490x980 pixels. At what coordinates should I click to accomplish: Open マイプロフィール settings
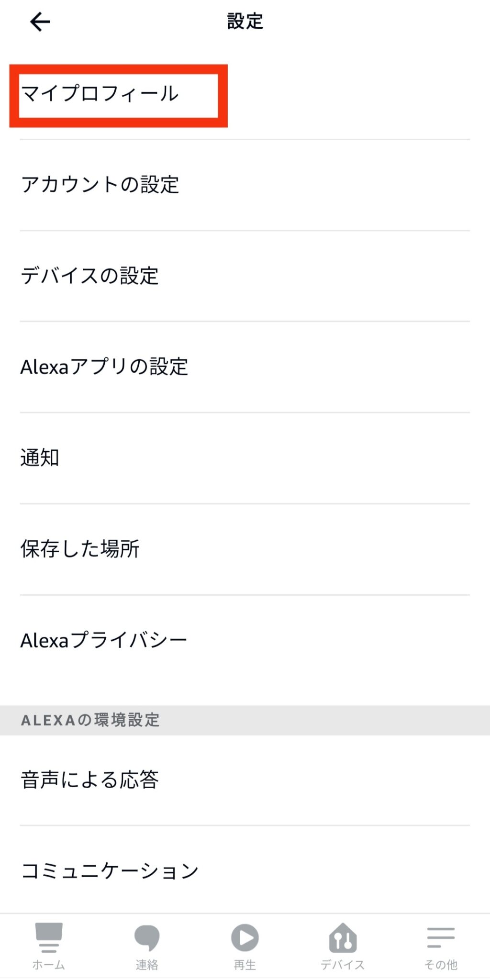click(x=245, y=94)
